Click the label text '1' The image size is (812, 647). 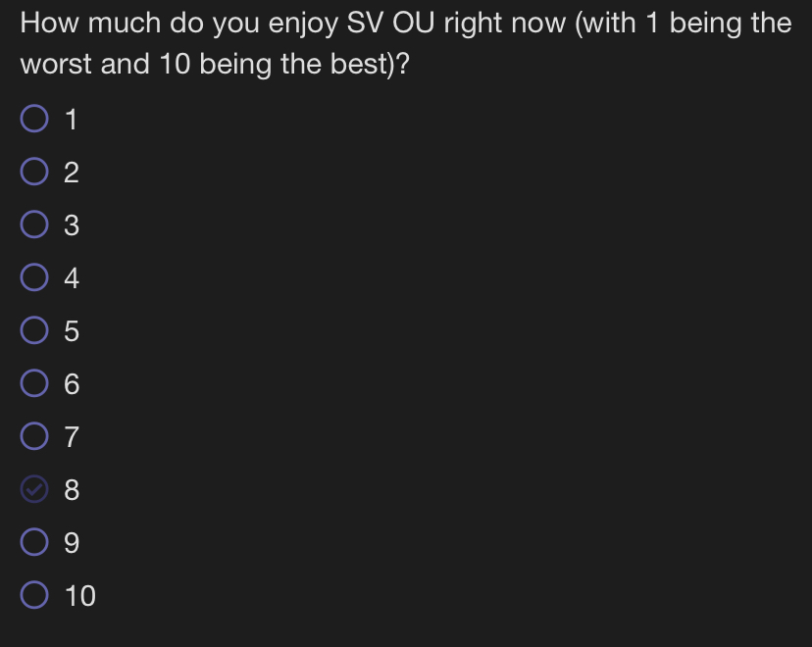(72, 120)
